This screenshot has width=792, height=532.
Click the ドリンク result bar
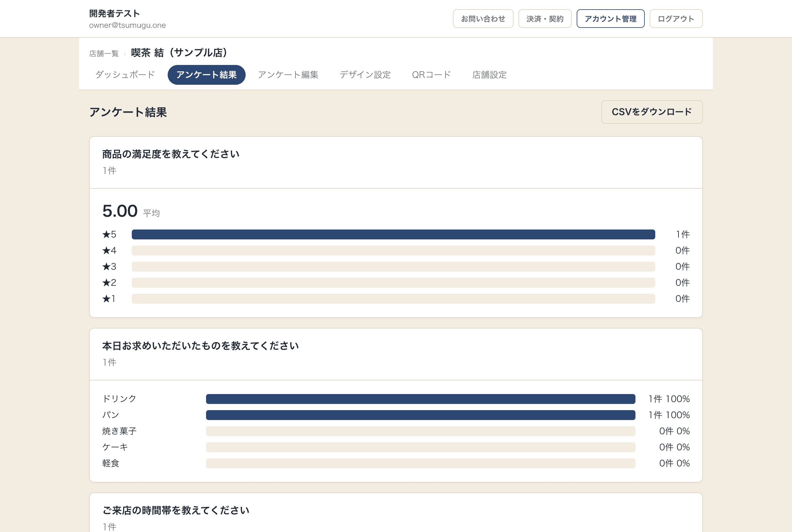coord(420,399)
